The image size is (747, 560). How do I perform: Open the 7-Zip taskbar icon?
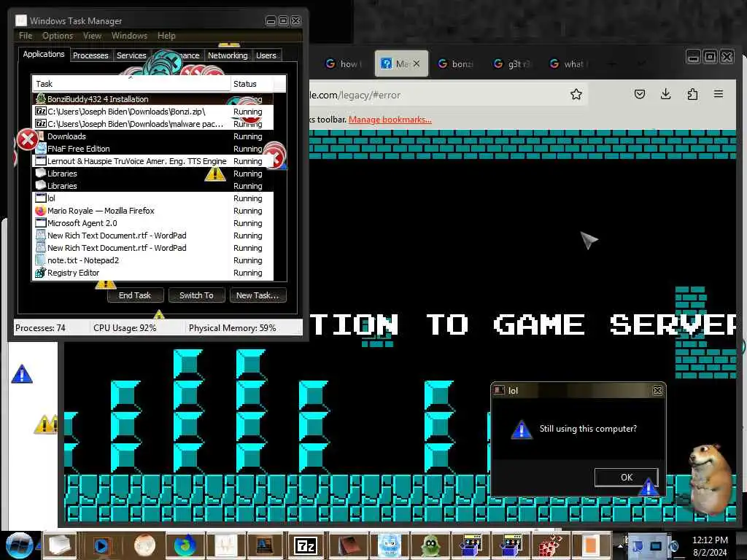(306, 545)
